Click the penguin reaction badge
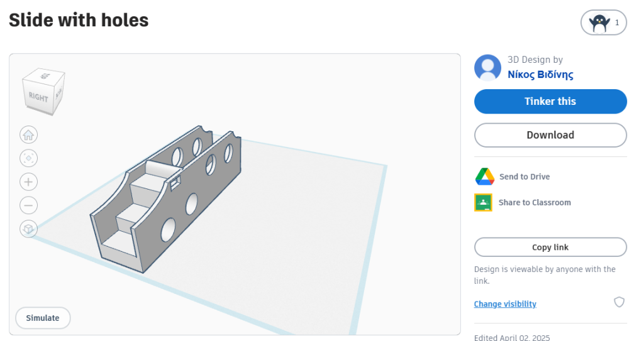644x341 pixels. coord(604,23)
